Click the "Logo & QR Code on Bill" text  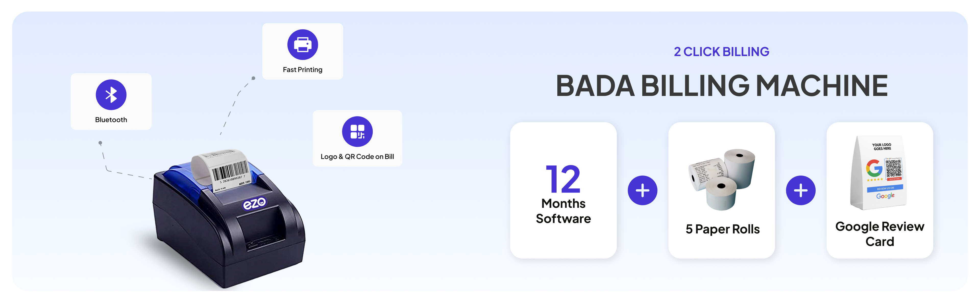pos(357,157)
